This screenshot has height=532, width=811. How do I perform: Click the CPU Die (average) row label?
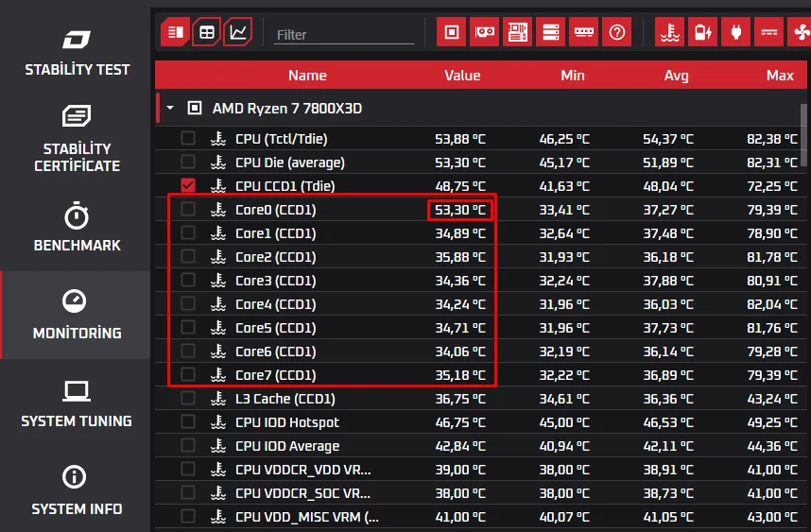(x=289, y=163)
